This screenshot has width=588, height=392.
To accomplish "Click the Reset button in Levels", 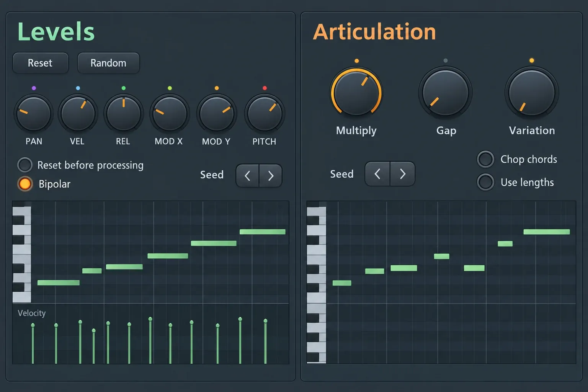I will [x=40, y=63].
